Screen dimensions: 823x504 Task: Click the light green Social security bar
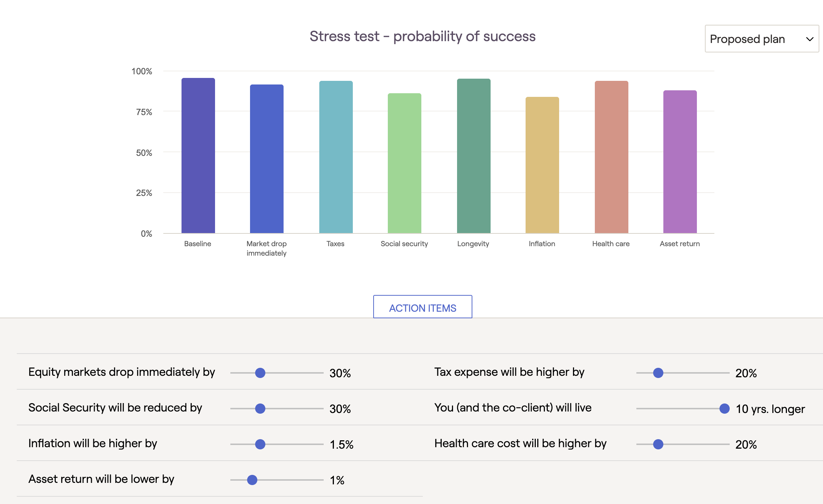click(405, 163)
